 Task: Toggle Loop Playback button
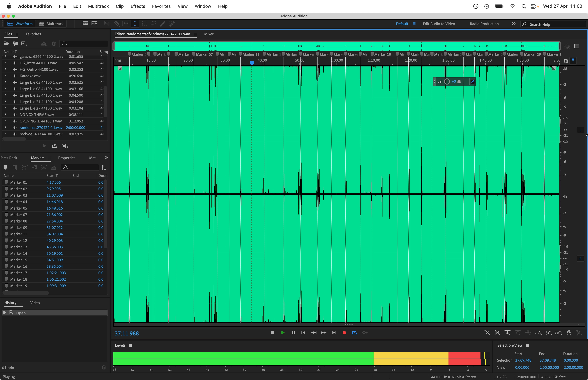355,333
